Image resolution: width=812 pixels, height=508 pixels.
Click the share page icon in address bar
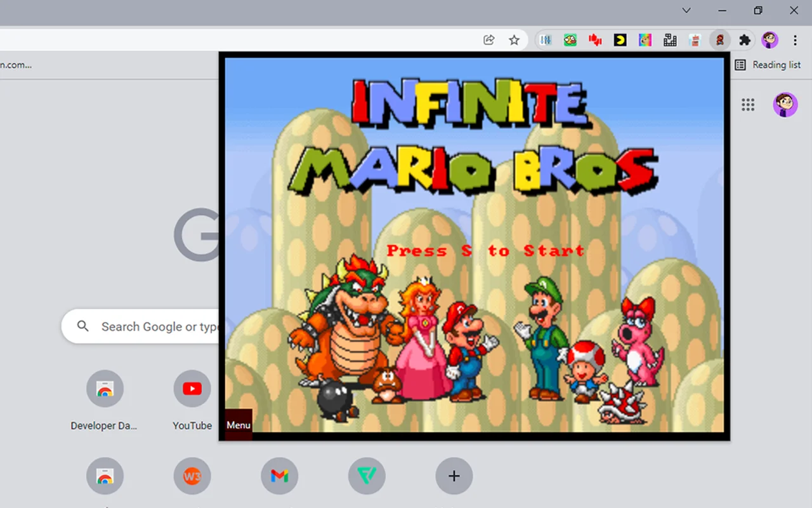point(488,40)
